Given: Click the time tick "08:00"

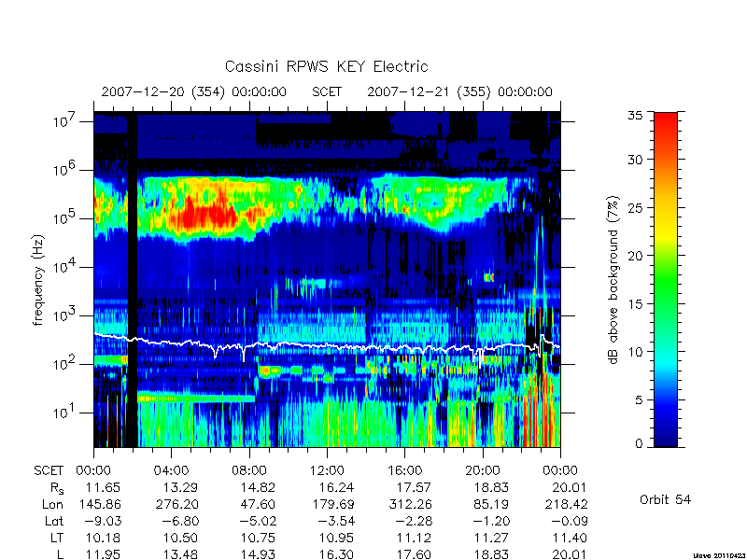Looking at the screenshot, I should click(249, 470).
